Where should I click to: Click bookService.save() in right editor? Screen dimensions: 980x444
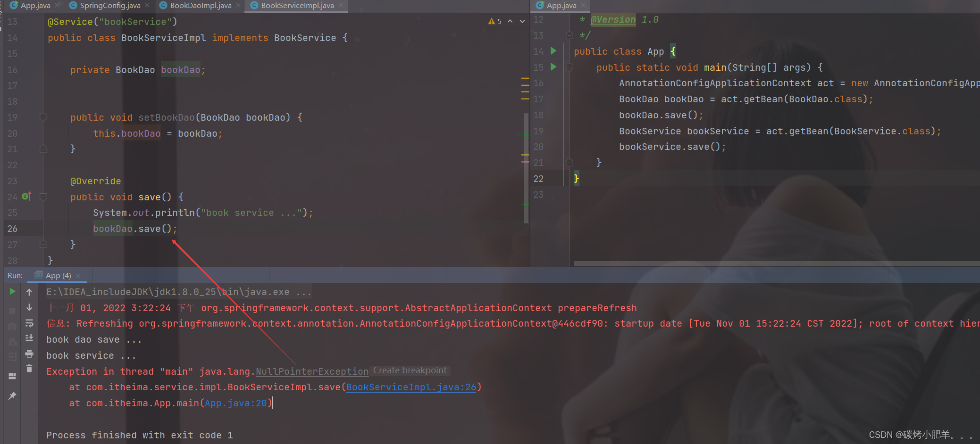coord(672,147)
